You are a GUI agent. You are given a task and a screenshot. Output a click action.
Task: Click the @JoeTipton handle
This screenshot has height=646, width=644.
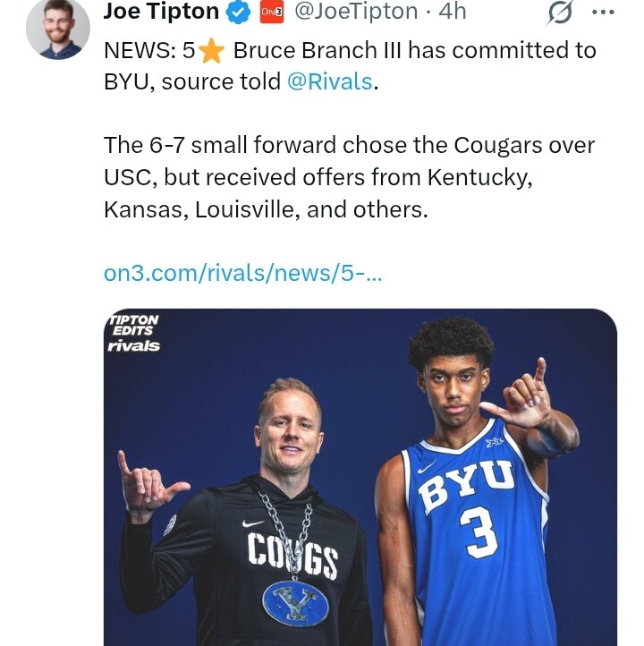[x=355, y=12]
